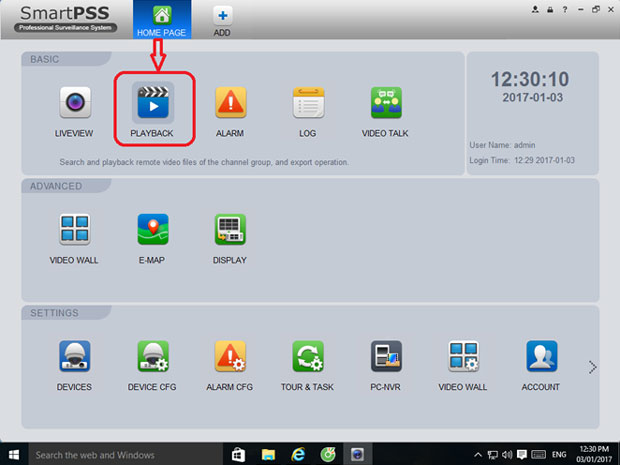620x465 pixels.
Task: Open ALARM CFG settings
Action: click(x=231, y=356)
